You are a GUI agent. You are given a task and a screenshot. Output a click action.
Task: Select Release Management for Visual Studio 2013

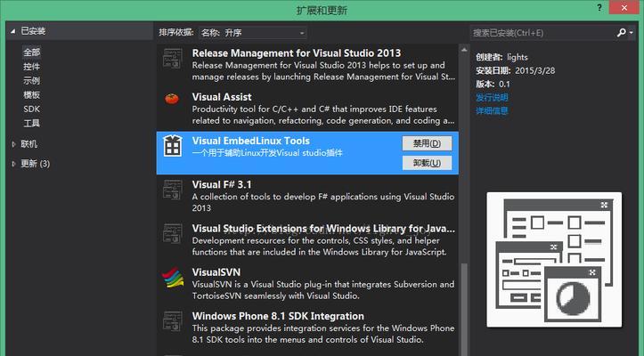pos(297,53)
